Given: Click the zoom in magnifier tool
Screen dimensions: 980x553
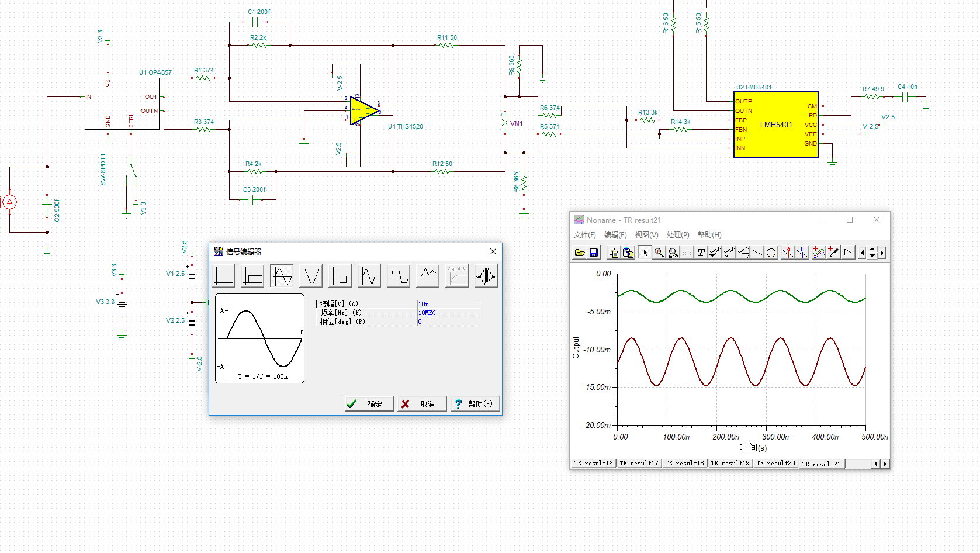Looking at the screenshot, I should click(659, 253).
